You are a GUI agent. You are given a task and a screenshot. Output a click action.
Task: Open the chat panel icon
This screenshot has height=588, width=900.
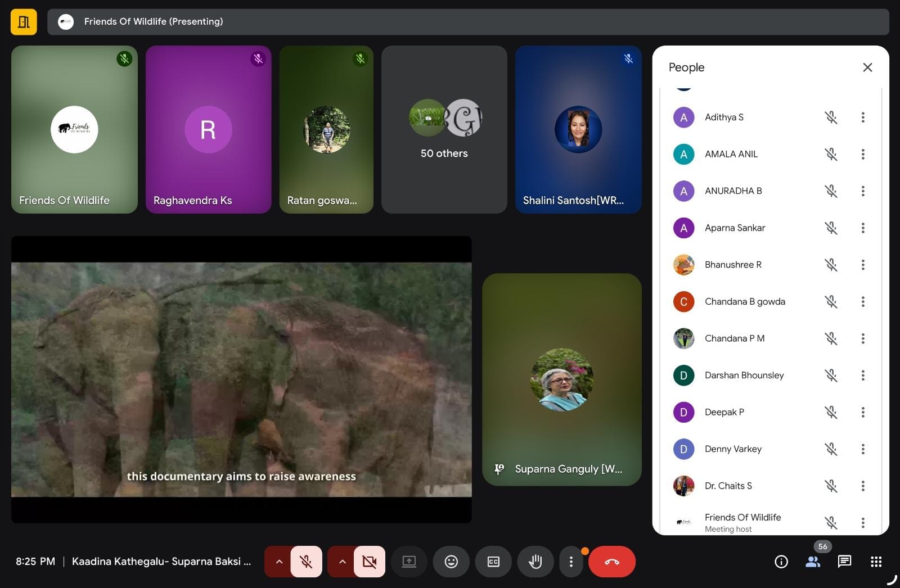[844, 562]
